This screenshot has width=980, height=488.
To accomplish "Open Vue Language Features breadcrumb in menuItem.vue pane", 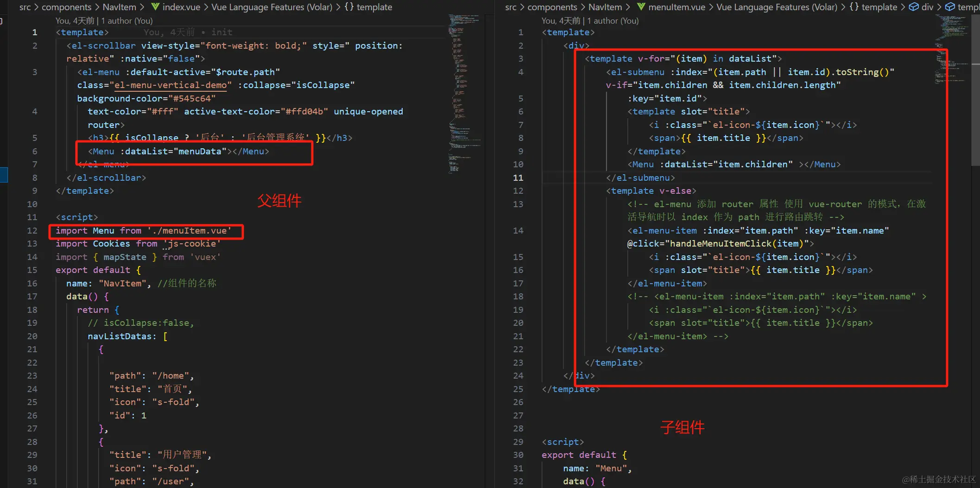I will (777, 7).
